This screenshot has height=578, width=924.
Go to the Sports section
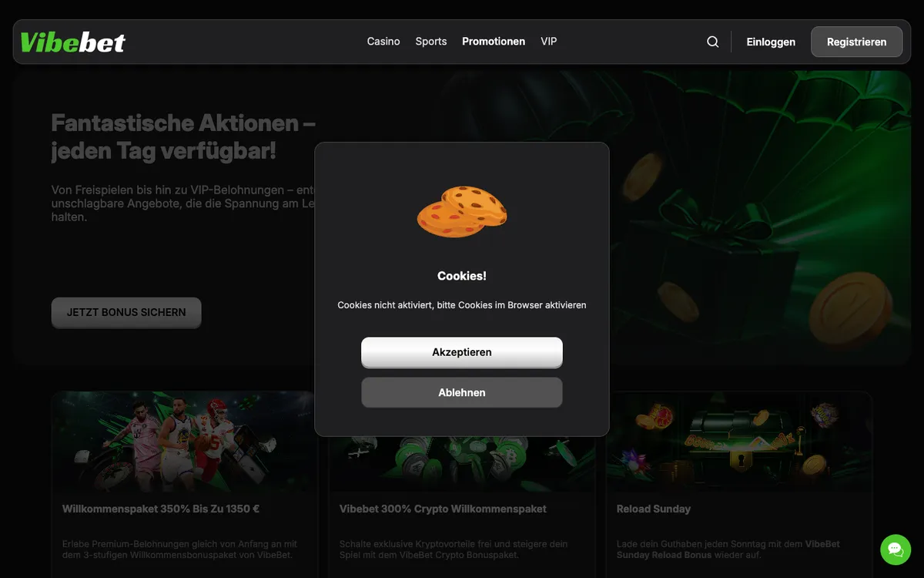pyautogui.click(x=431, y=42)
